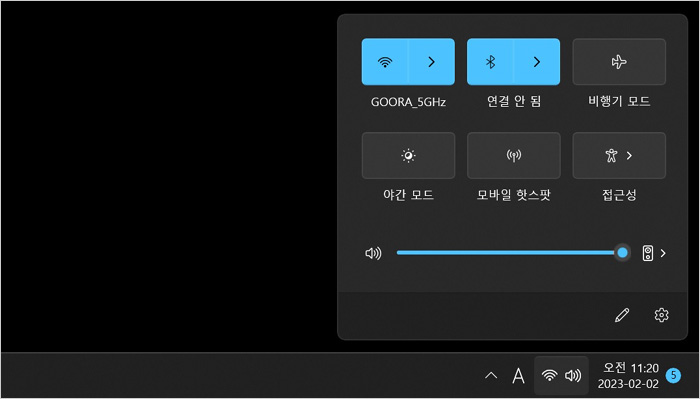
Task: Open Bluetooth devices list chevron
Action: [x=537, y=62]
